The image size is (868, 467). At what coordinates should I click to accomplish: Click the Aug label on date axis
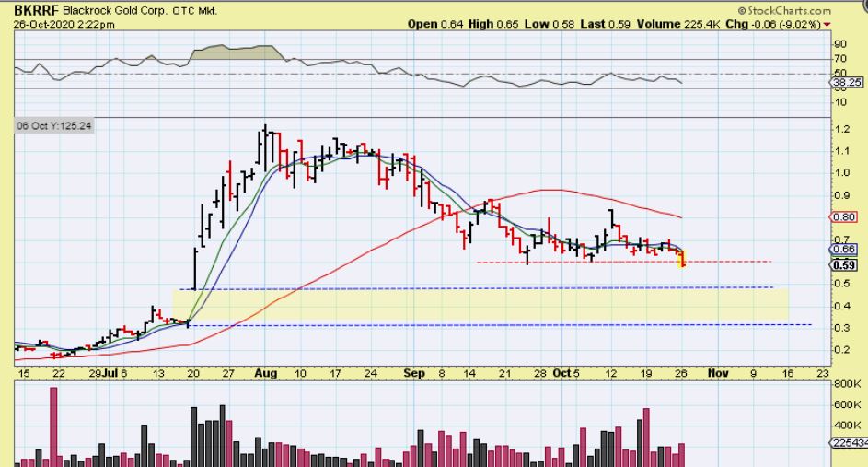click(266, 373)
